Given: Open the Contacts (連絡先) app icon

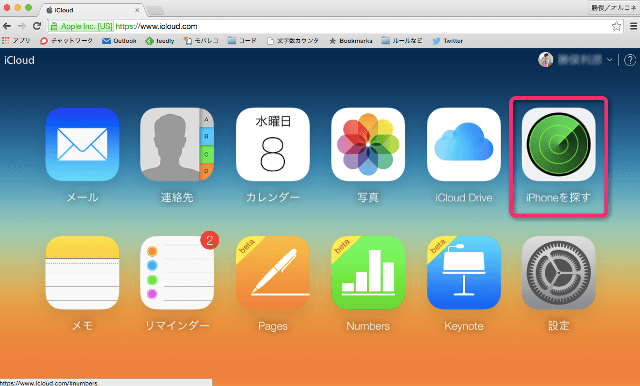Looking at the screenshot, I should pyautogui.click(x=177, y=144).
